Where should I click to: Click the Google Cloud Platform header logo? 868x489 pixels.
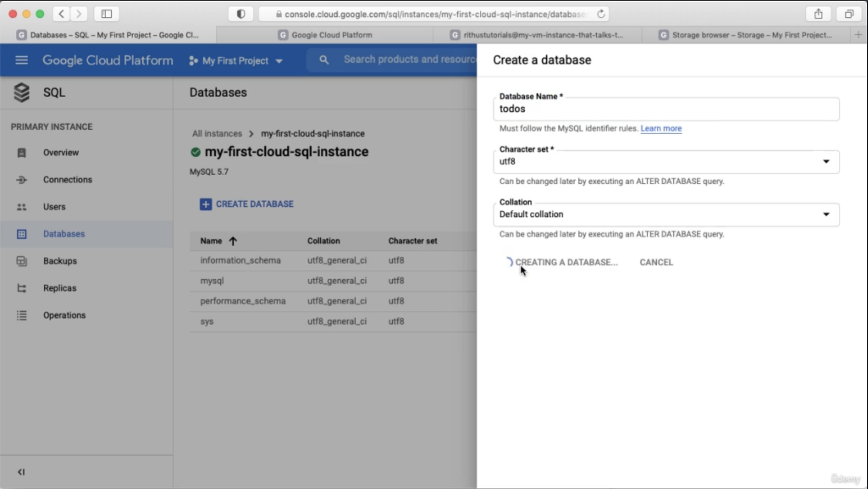pyautogui.click(x=108, y=60)
